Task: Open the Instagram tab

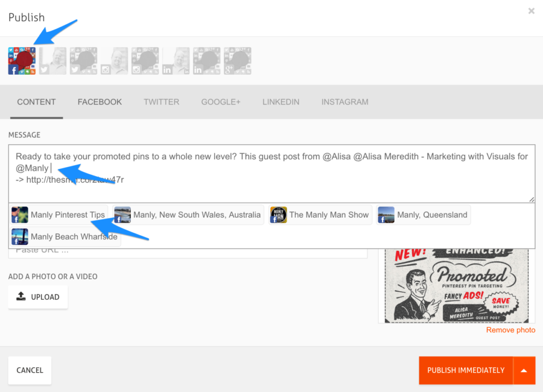Action: [345, 102]
